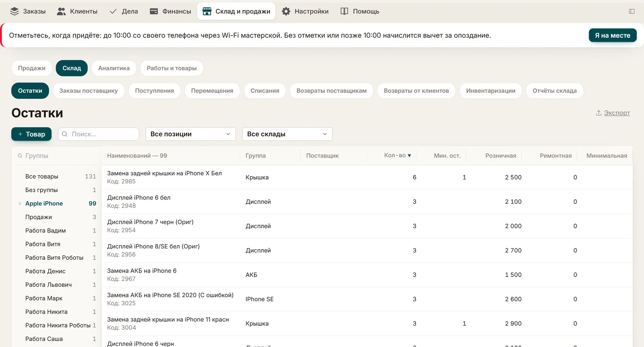Image resolution: width=644 pixels, height=347 pixels.
Task: Select the Все товары group
Action: click(56, 177)
